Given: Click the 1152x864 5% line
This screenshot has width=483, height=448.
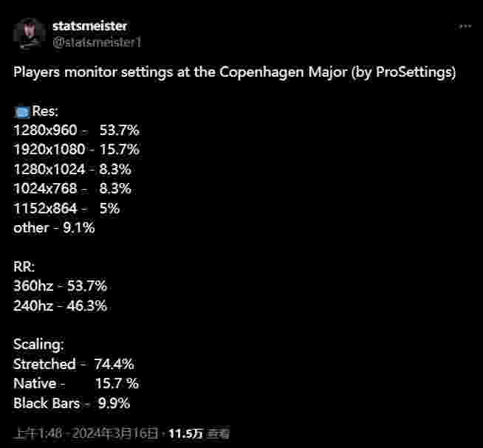Looking at the screenshot, I should [66, 208].
